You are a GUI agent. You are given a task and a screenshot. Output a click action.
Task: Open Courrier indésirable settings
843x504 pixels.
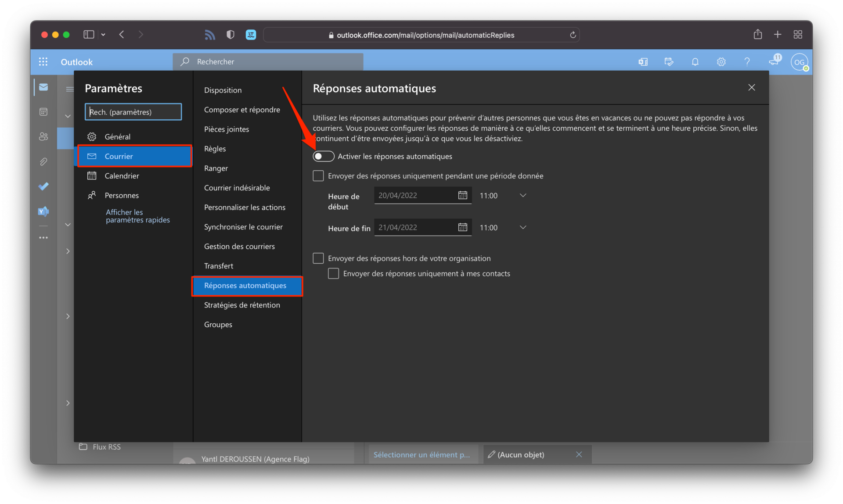pos(247,188)
